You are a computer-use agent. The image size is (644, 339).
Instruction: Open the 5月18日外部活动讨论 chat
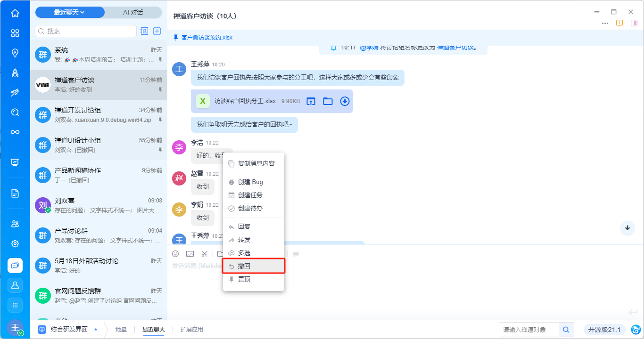[x=99, y=266]
